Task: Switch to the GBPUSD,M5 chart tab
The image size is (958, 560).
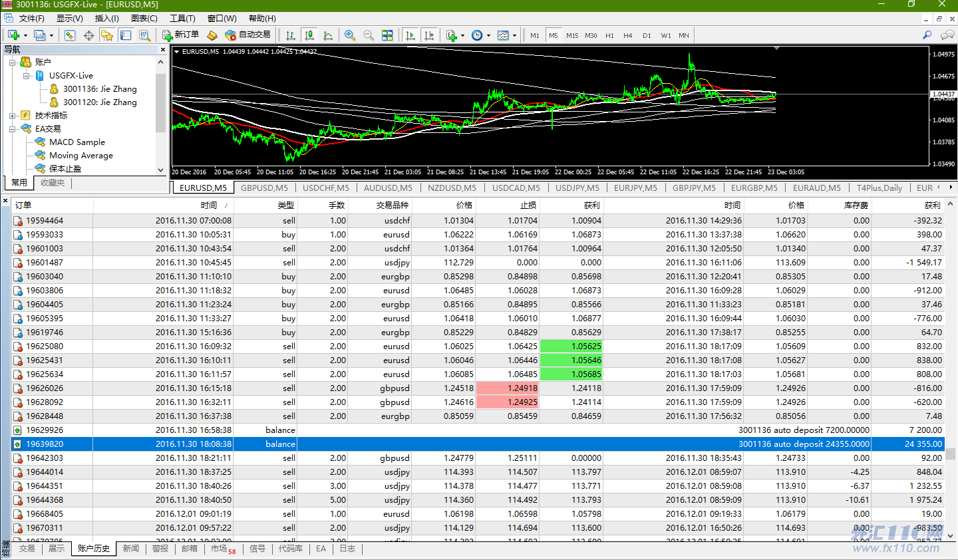Action: 264,188
